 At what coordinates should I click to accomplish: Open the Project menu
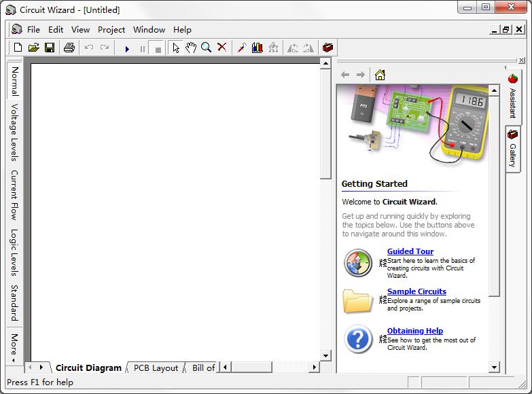(111, 30)
